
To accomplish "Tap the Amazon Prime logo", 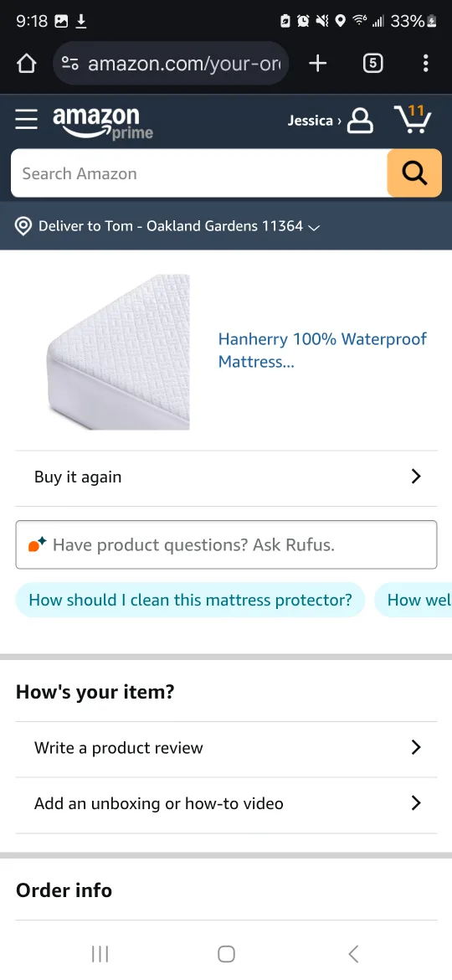I will (x=102, y=122).
